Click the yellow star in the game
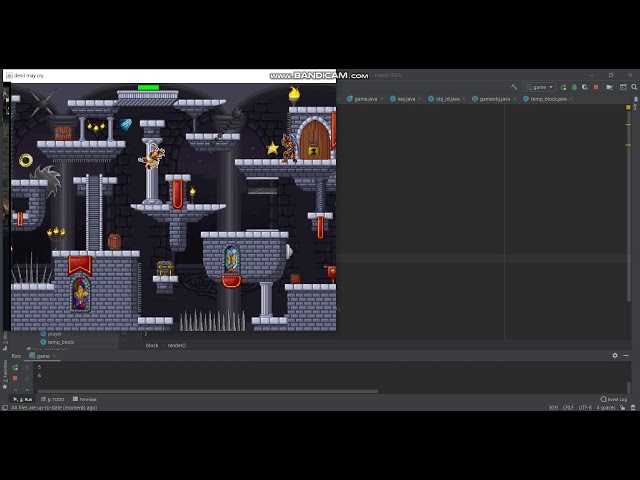 (x=272, y=148)
